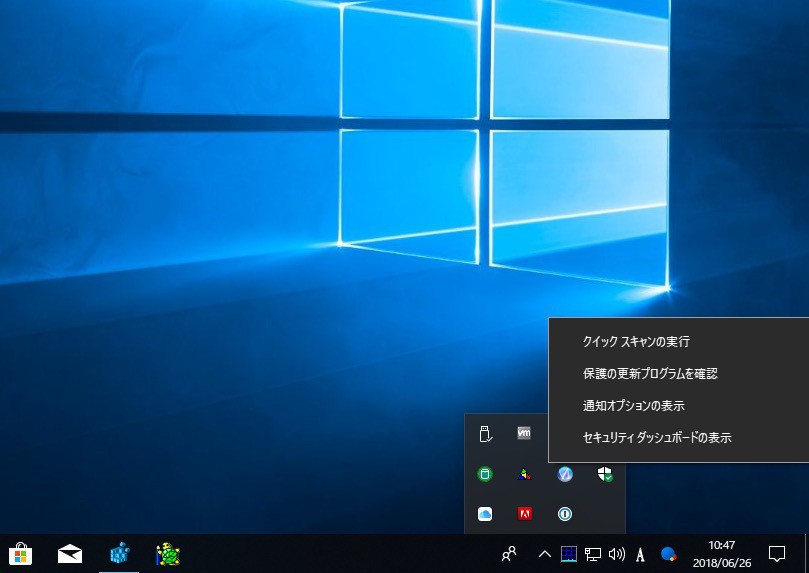The image size is (809, 573).
Task: Click the 1Password tray icon
Action: point(564,514)
